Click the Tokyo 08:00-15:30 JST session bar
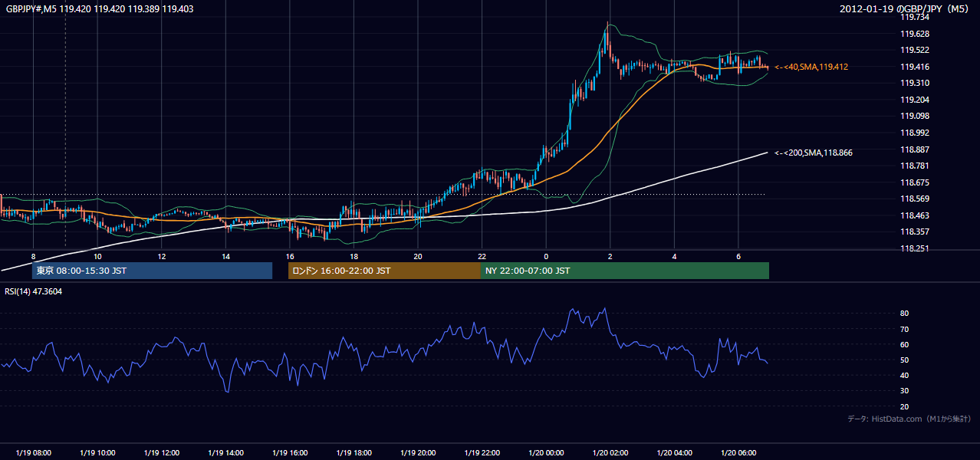This screenshot has height=460, width=980. [x=152, y=271]
